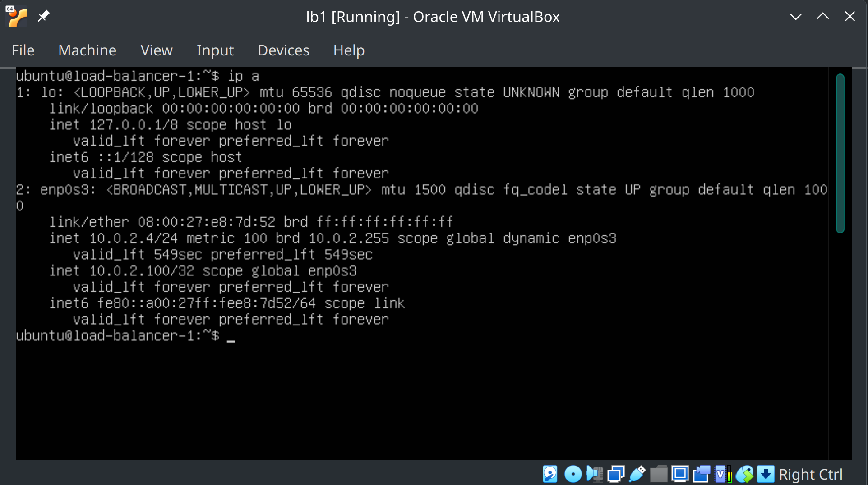Click the window title 'lb1 [Running]'
The width and height of the screenshot is (868, 485).
(353, 17)
